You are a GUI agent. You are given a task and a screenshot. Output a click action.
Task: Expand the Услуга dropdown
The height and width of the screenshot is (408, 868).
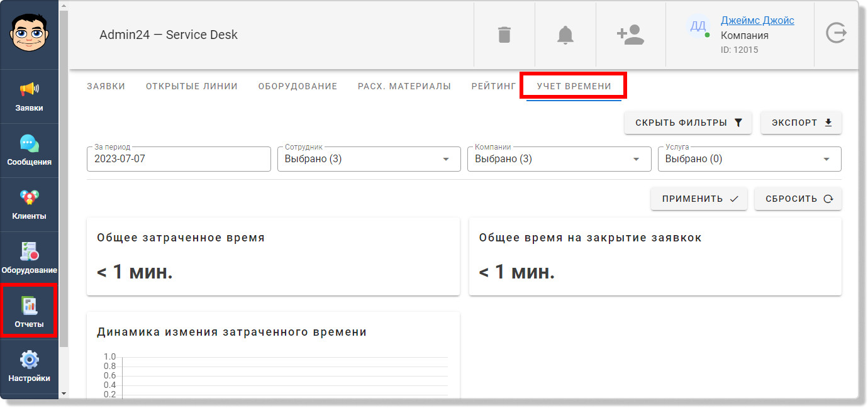click(748, 159)
